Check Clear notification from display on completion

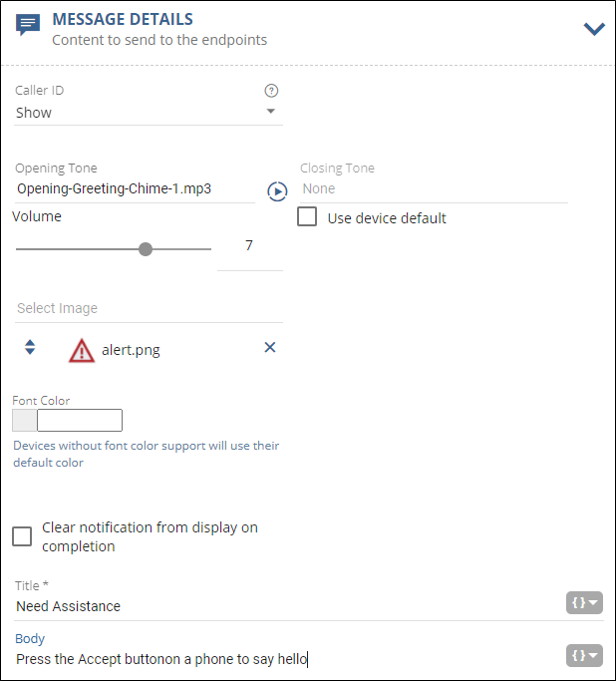[22, 536]
